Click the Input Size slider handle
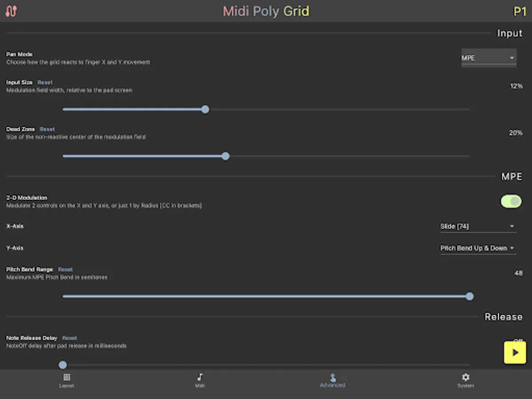Viewport: 532px width, 399px height. (x=205, y=110)
